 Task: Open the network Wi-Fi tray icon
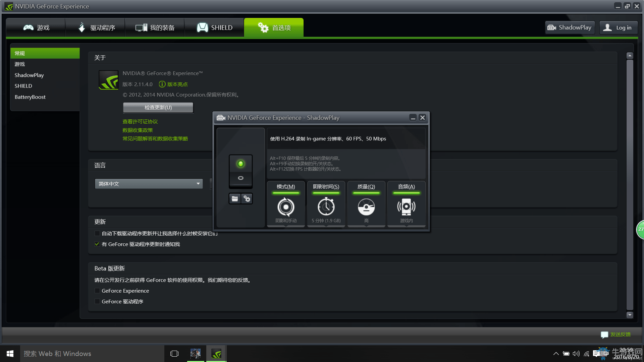pos(587,354)
